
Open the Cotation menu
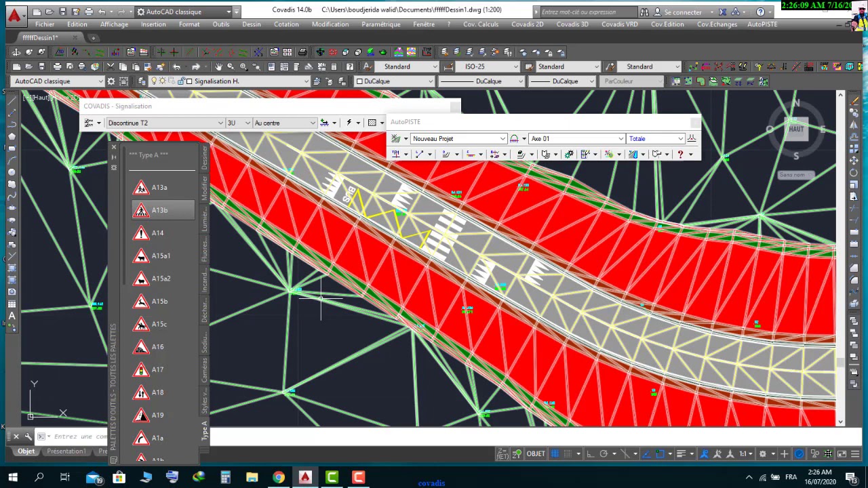click(x=286, y=24)
